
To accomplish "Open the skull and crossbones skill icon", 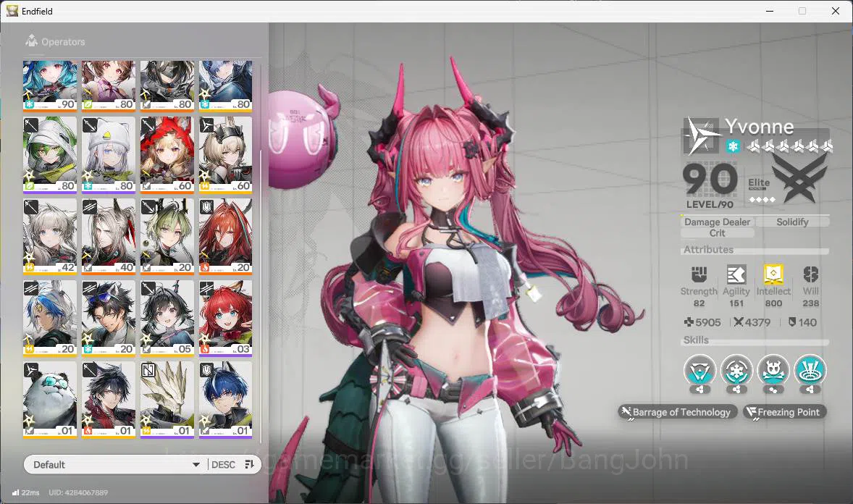I will (773, 371).
